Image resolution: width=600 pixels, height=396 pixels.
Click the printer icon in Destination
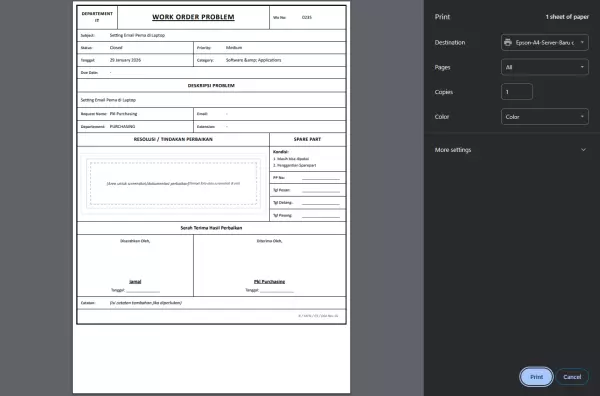tap(508, 42)
